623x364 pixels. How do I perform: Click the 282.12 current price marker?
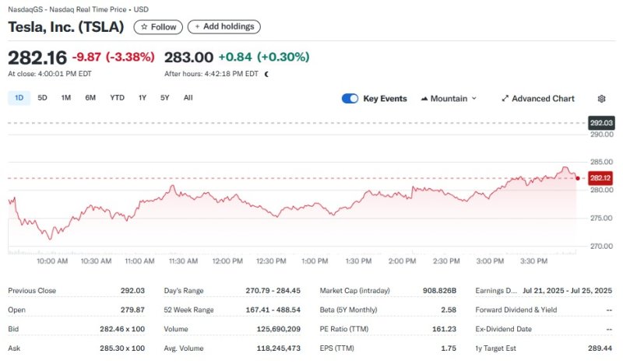[x=600, y=178]
